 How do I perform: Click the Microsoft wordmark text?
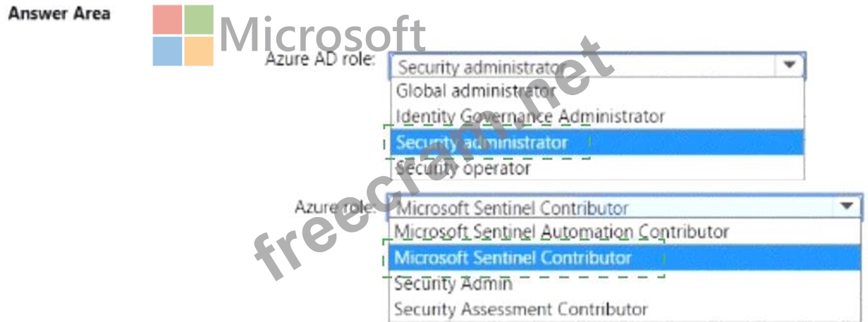[322, 33]
